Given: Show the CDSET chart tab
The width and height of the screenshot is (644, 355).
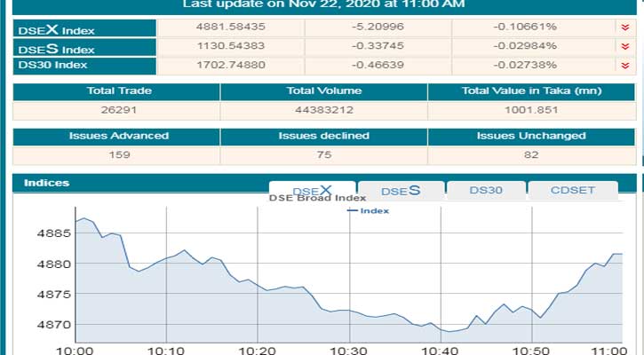Looking at the screenshot, I should [572, 190].
